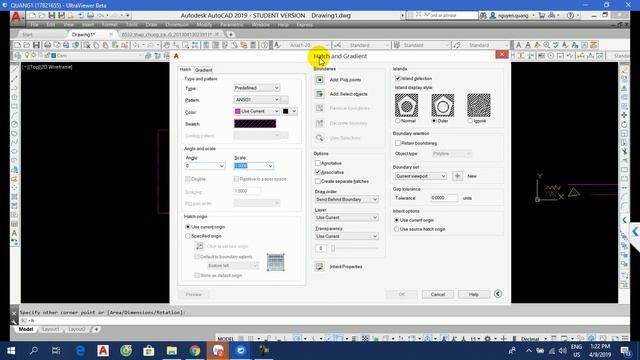Select the Hatch tab
This screenshot has height=360, width=640.
[185, 69]
